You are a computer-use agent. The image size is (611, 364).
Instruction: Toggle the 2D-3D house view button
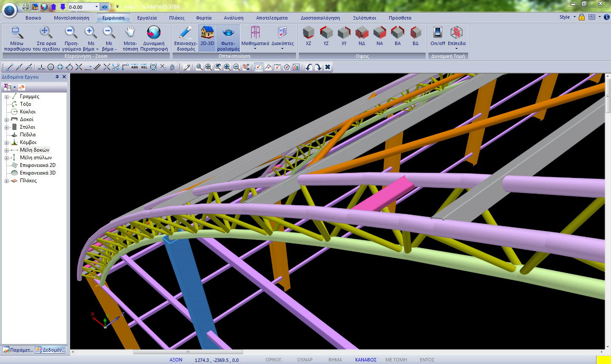[207, 38]
